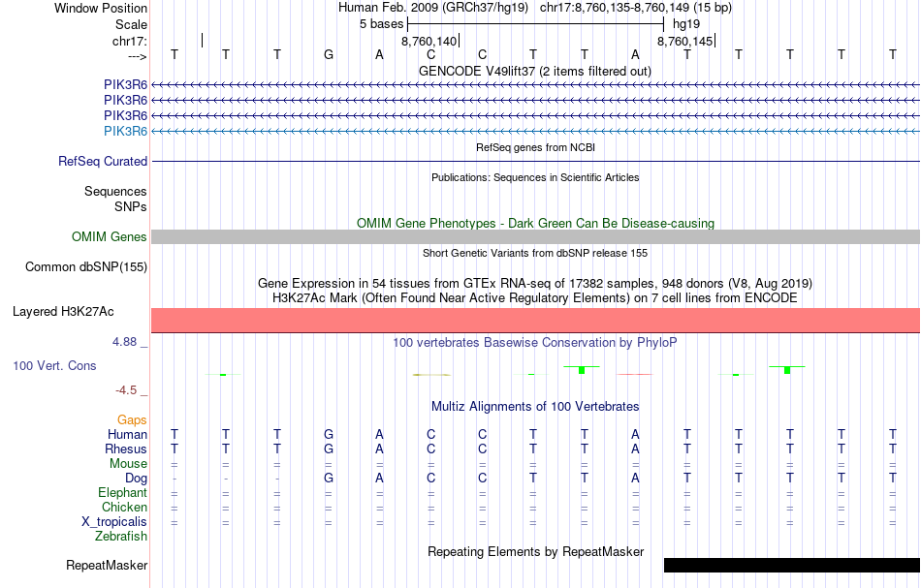Open the RefSeq genes from NCBI title
Screen dimensions: 921x588
click(535, 147)
